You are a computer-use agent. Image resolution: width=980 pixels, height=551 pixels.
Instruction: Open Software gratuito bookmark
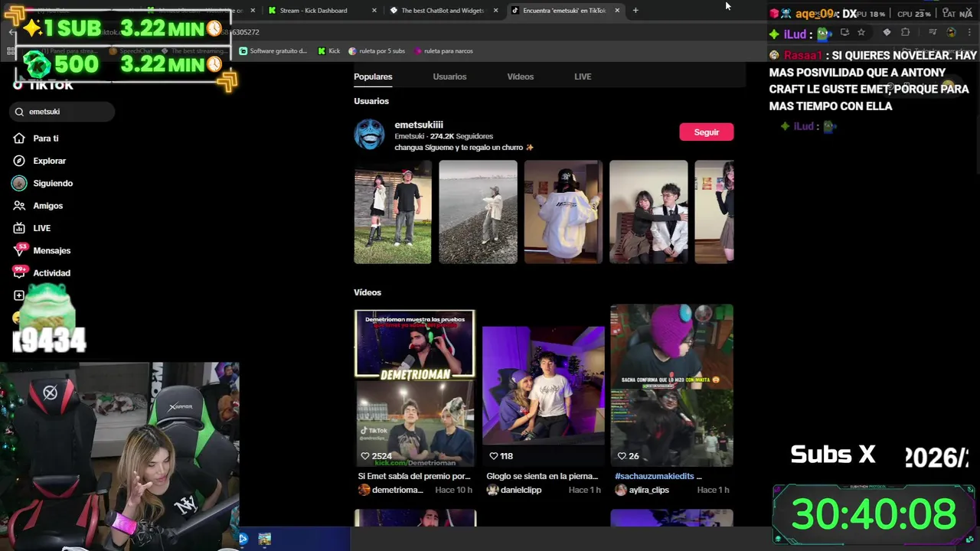point(273,51)
